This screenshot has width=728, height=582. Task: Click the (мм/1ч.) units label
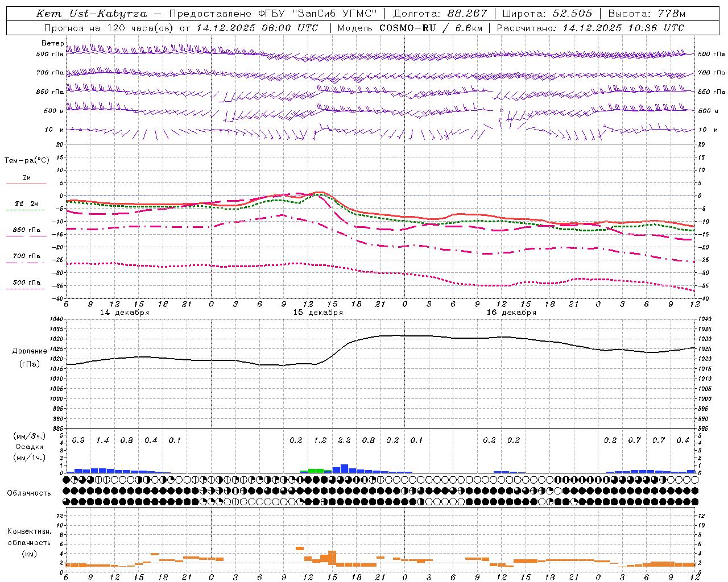coord(30,458)
